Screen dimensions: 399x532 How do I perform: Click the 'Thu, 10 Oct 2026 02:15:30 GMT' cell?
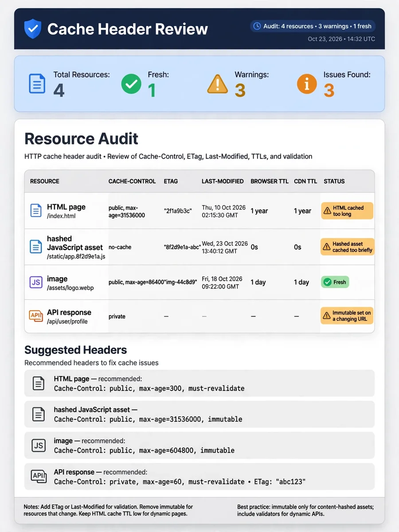[x=224, y=211]
